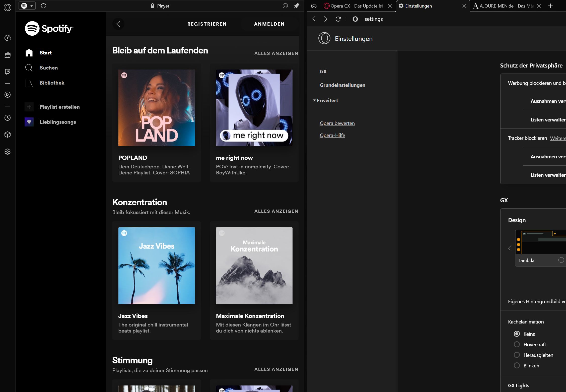Select GX in settings navigation
Screen dimensions: 566x392
click(323, 72)
